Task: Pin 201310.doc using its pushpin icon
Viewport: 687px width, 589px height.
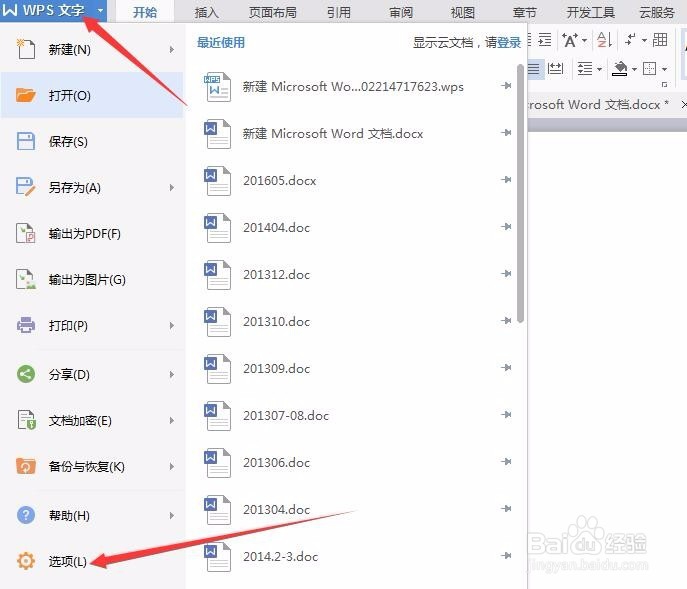Action: (506, 320)
